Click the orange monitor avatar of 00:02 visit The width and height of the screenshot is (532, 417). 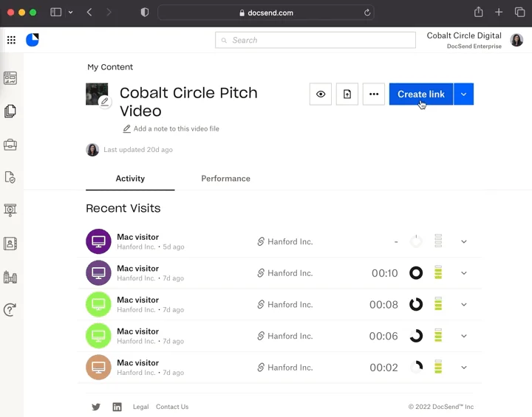[98, 367]
